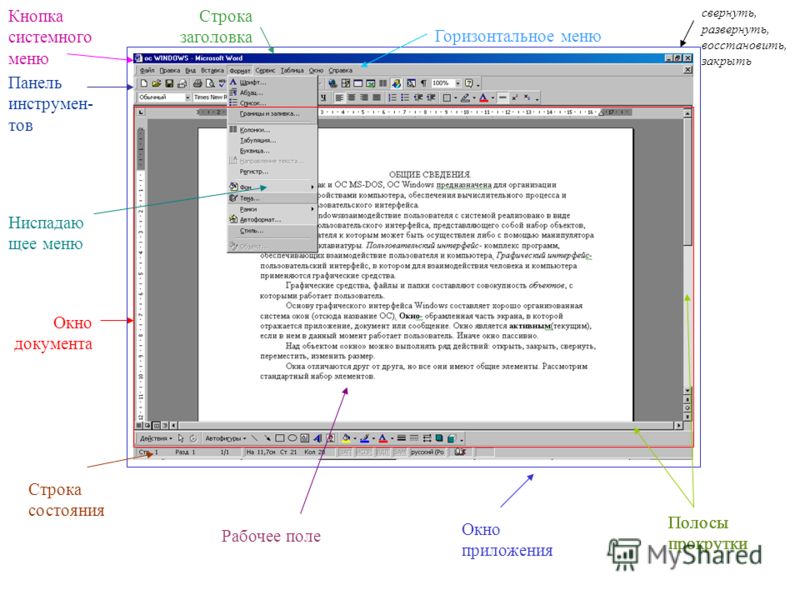Run the spelling check icon
Screen dimensions: 800x600
pyautogui.click(x=222, y=83)
